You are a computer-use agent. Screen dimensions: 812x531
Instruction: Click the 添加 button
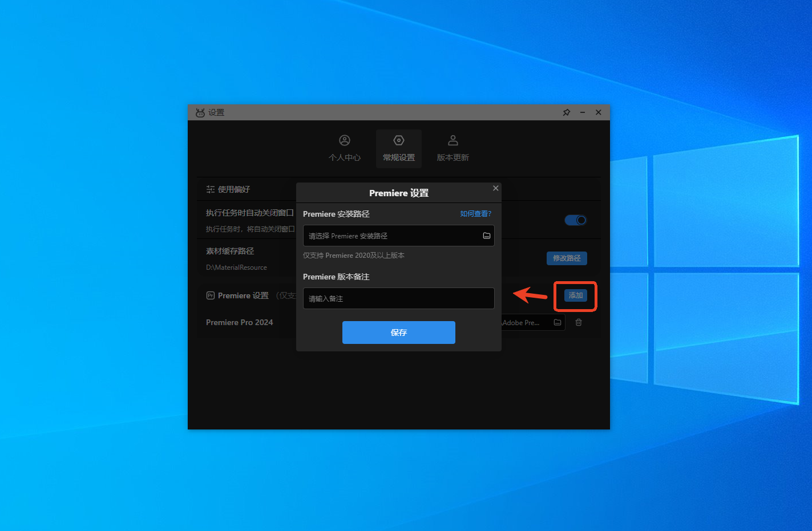575,295
